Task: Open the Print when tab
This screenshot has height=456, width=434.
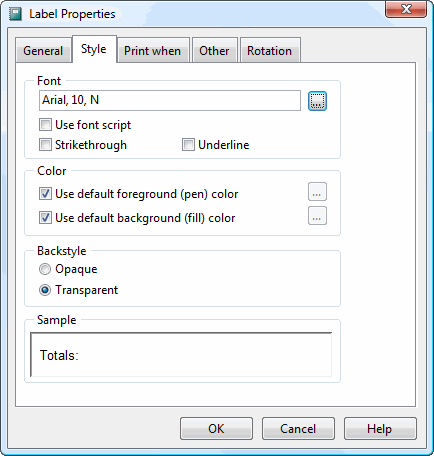Action: pyautogui.click(x=153, y=50)
